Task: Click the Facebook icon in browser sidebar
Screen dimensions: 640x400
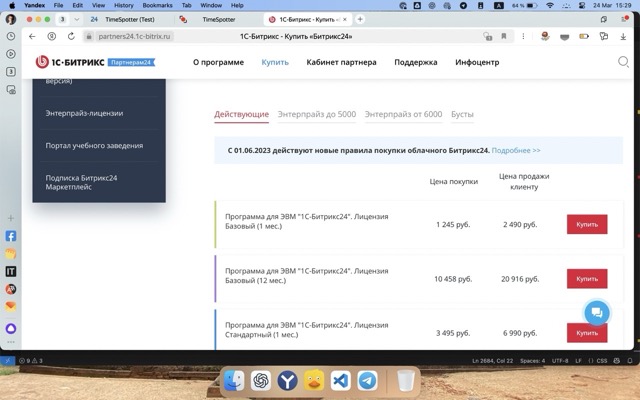Action: click(x=11, y=237)
